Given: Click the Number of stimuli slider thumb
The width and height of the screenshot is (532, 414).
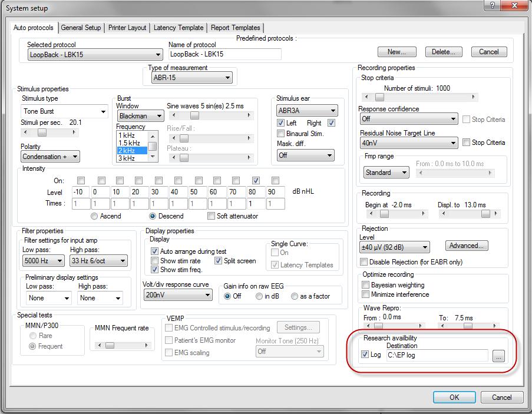Looking at the screenshot, I should click(x=379, y=97).
